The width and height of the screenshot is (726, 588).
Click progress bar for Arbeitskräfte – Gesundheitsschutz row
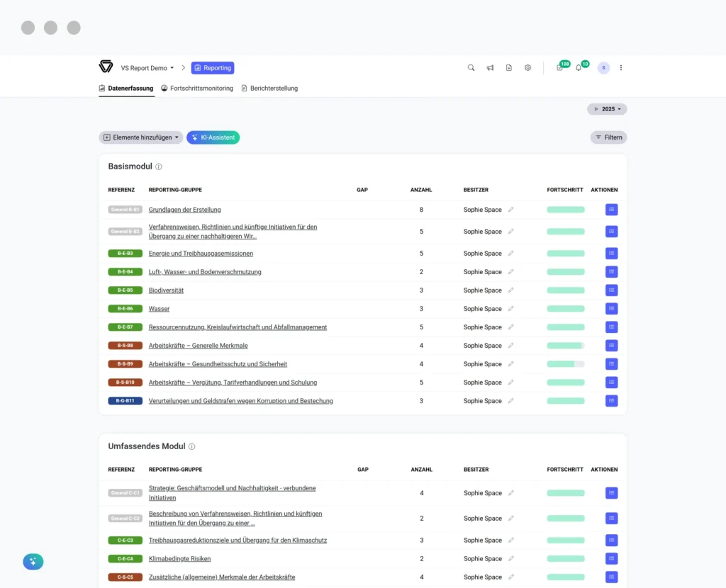tap(565, 364)
